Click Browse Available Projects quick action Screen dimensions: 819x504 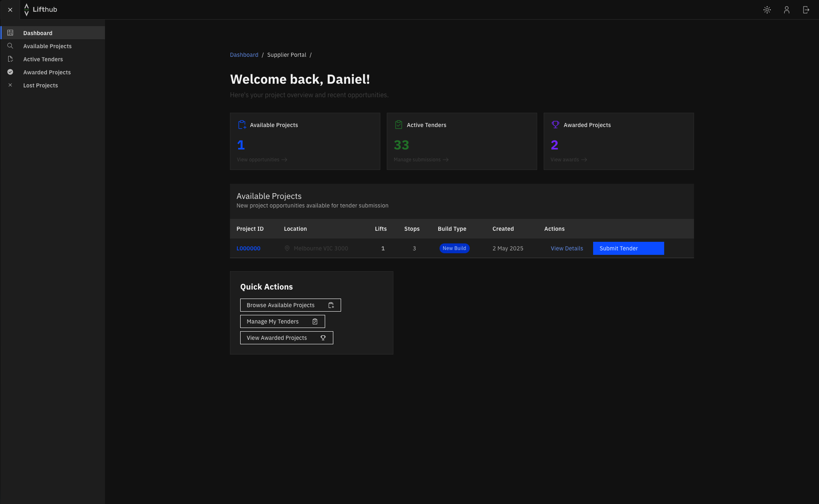290,305
